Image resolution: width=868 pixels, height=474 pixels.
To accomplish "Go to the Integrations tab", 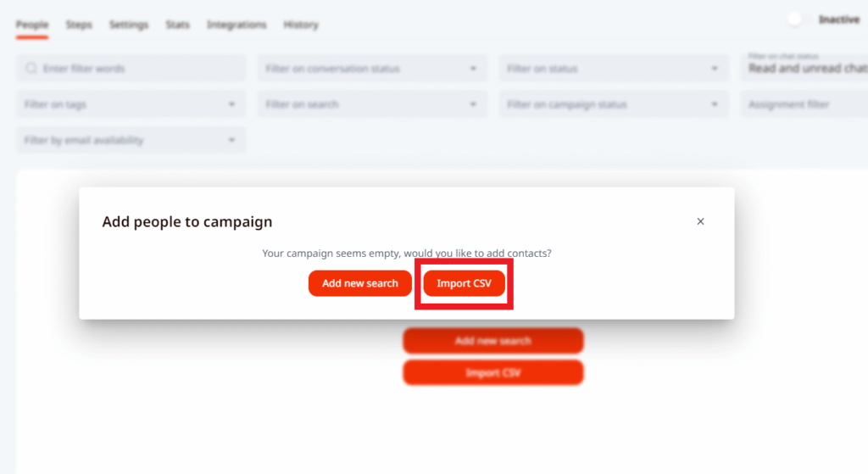I will [236, 25].
